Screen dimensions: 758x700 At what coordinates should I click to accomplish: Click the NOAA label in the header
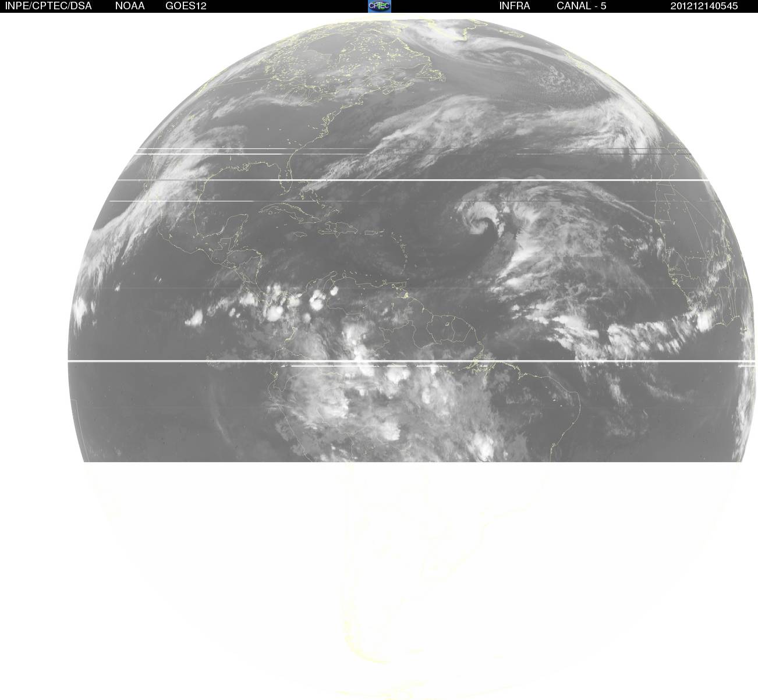point(130,6)
